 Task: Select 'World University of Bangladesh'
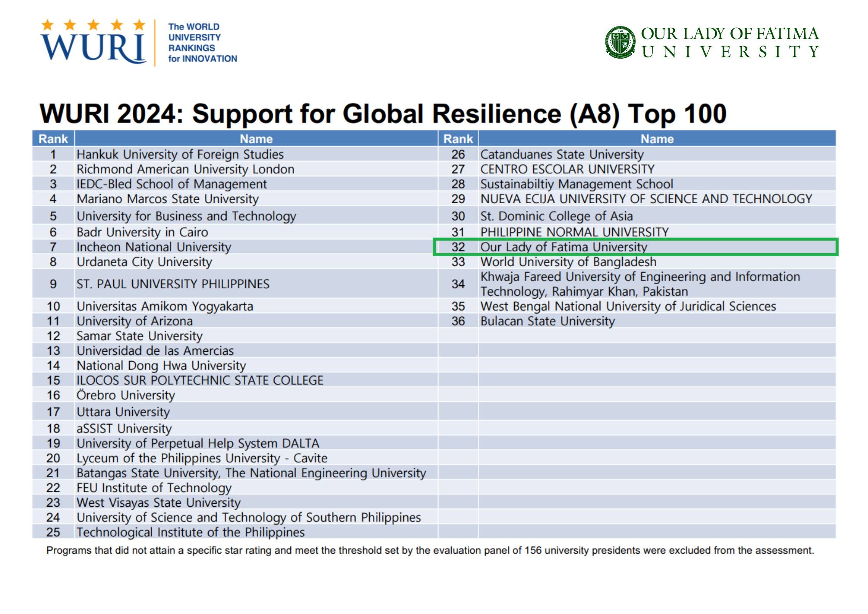(x=568, y=262)
